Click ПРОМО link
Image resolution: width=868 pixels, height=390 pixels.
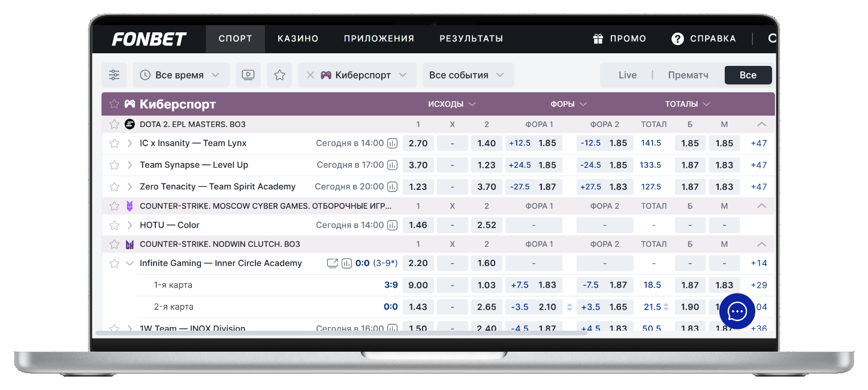(628, 39)
